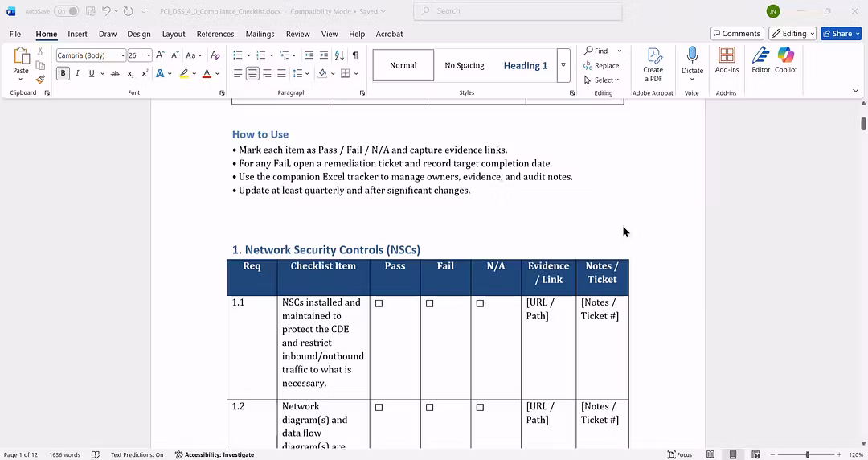Align text right

tap(267, 74)
